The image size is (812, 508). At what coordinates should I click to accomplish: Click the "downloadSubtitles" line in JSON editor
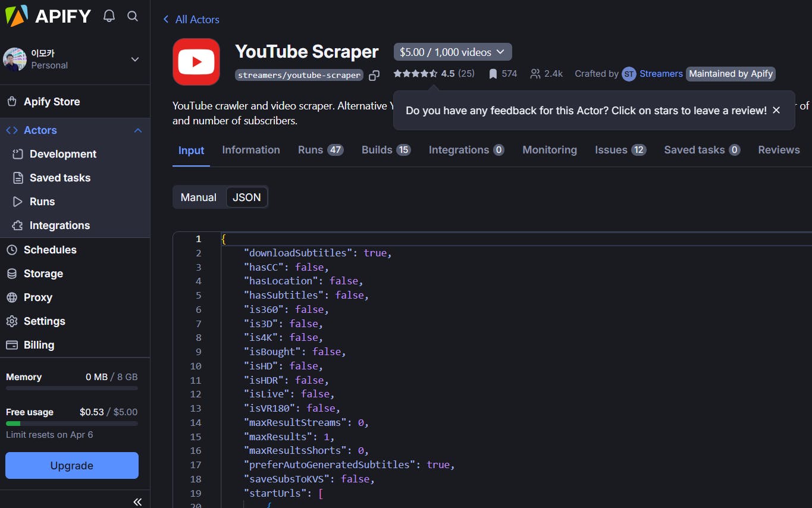click(x=318, y=253)
